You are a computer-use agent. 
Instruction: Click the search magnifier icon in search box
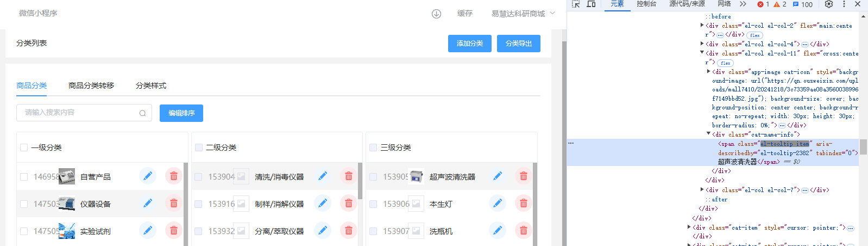click(142, 113)
